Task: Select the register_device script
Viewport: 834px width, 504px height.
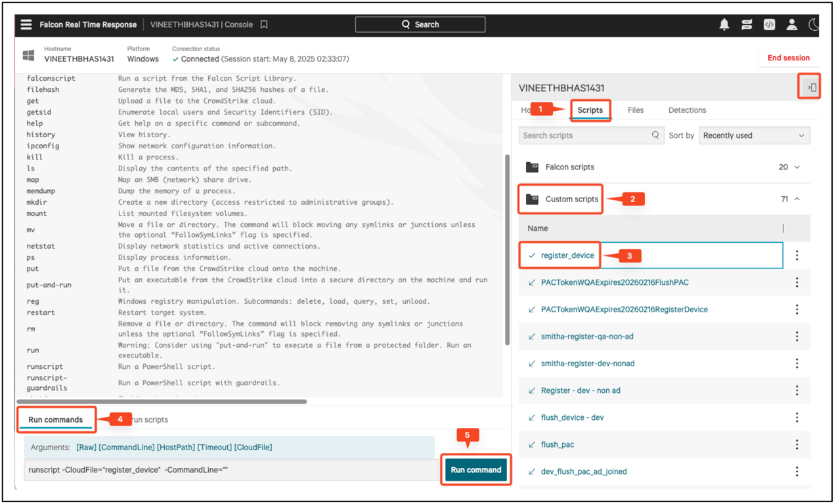Action: tap(567, 255)
